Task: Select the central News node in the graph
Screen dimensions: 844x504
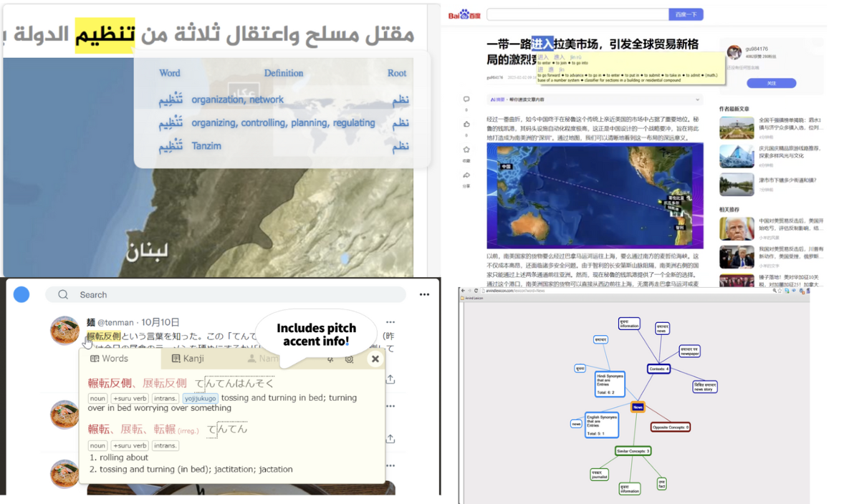Action: pyautogui.click(x=638, y=407)
